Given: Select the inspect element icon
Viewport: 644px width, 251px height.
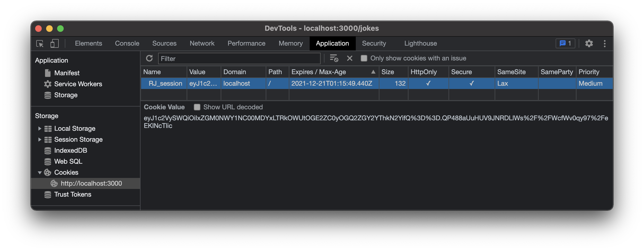Looking at the screenshot, I should click(x=39, y=43).
